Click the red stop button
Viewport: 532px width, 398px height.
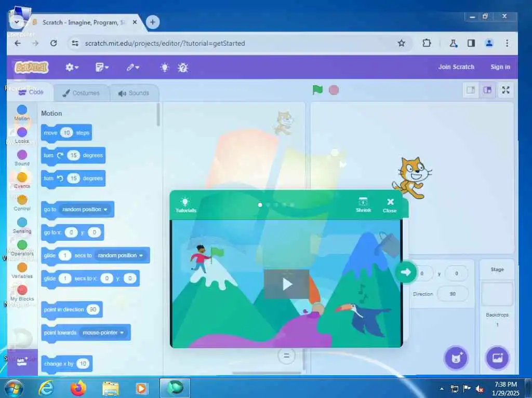[334, 90]
